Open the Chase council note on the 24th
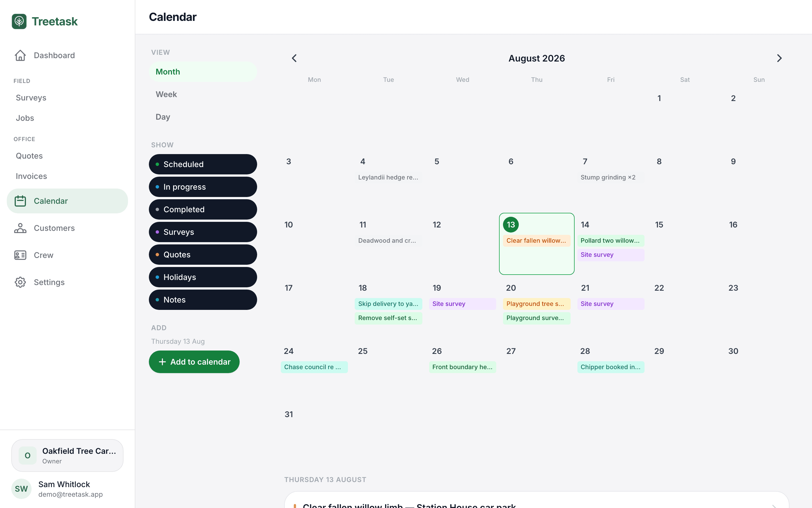 (x=314, y=367)
